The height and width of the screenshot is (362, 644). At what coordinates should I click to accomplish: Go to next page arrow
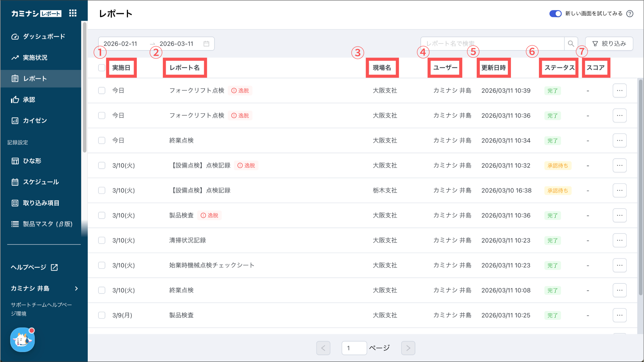(x=408, y=348)
